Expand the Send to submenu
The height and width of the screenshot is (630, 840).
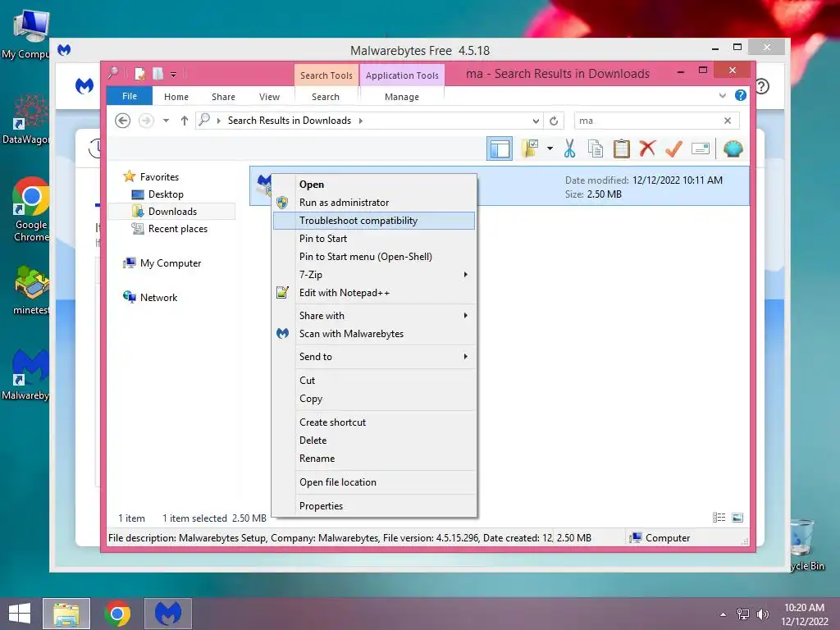(374, 357)
